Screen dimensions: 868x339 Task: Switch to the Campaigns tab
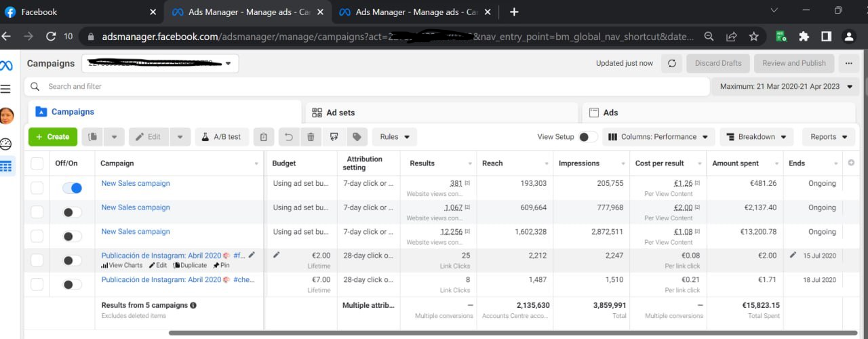pos(165,112)
